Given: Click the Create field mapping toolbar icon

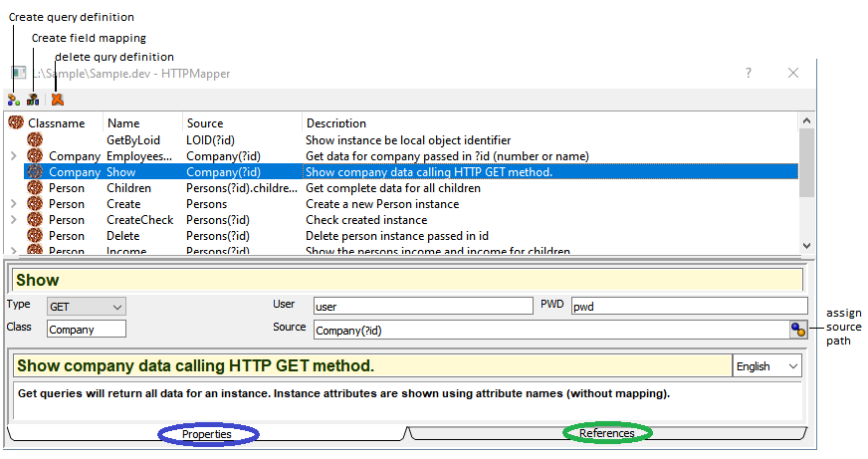Looking at the screenshot, I should (x=34, y=100).
